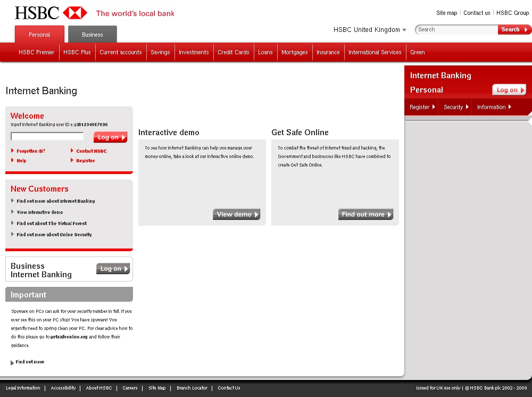Open the Loans menu item

click(265, 52)
